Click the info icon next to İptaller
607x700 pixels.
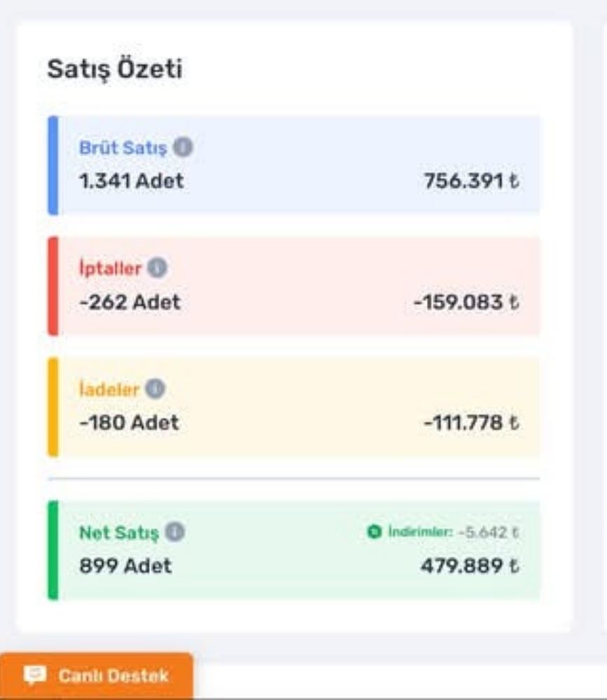pyautogui.click(x=158, y=268)
